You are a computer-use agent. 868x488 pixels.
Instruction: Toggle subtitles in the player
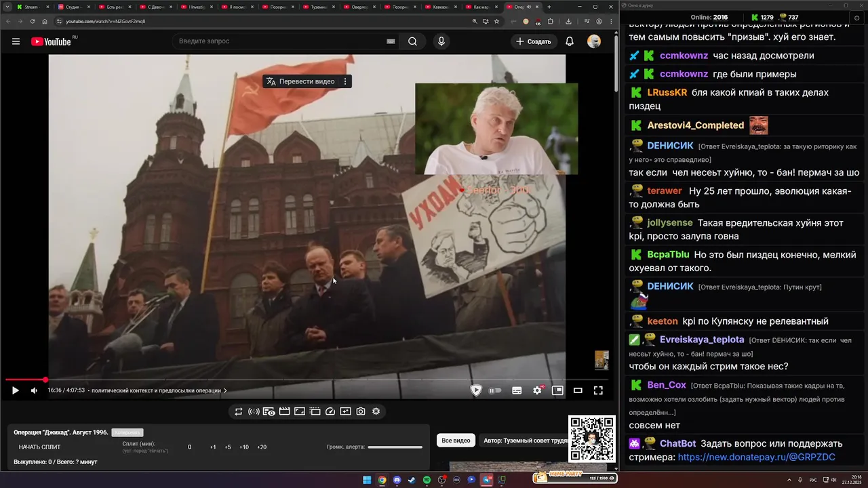[x=517, y=390]
